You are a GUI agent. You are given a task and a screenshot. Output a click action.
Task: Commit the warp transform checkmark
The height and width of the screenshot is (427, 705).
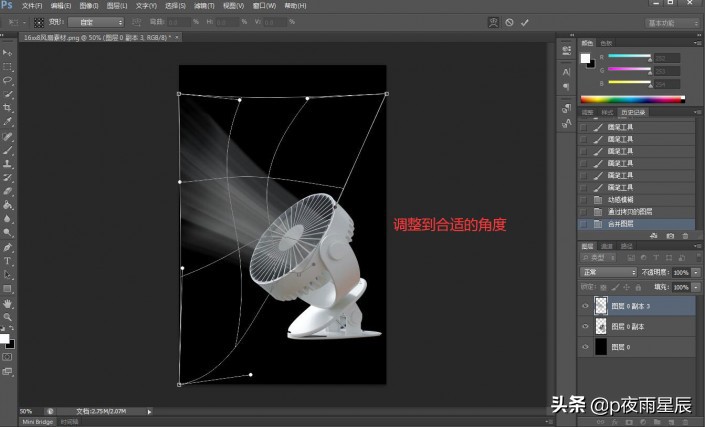pyautogui.click(x=525, y=22)
